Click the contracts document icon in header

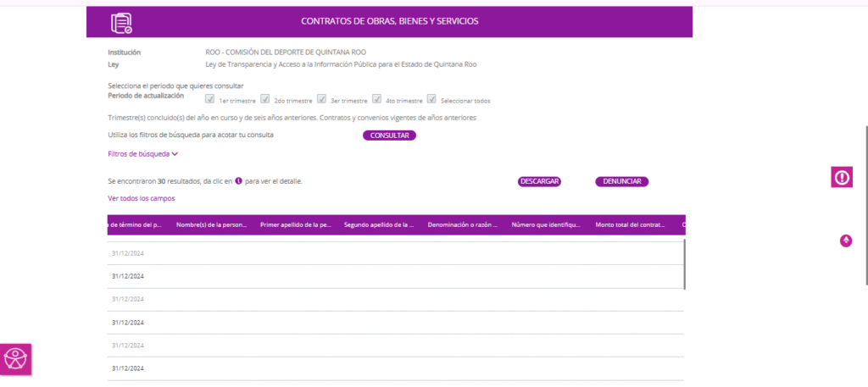(122, 23)
